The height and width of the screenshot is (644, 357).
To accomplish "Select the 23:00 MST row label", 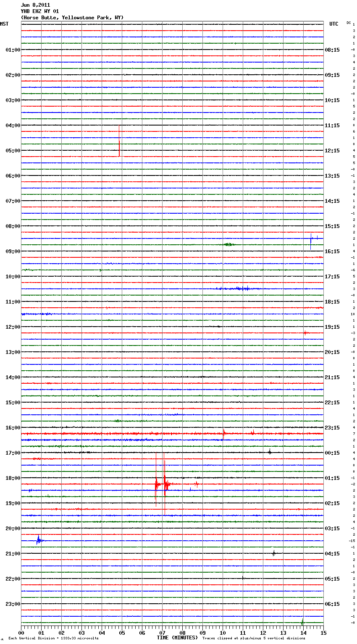I will [x=13, y=604].
